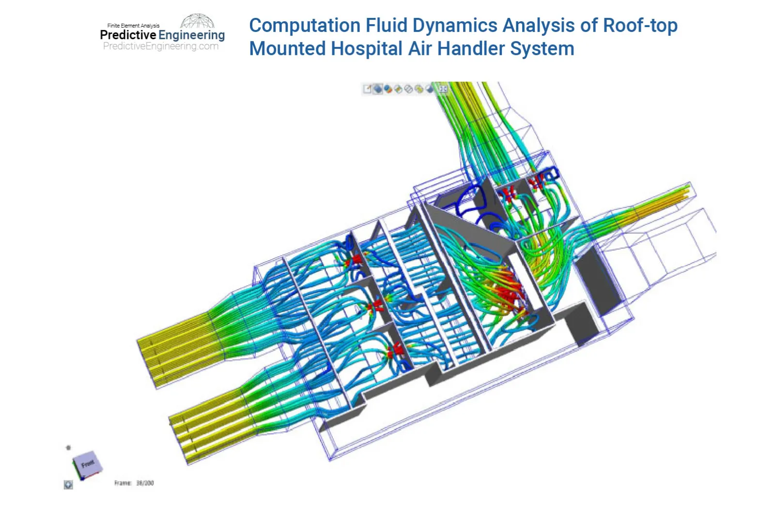Screen dimensions: 775x532
Task: Click the first viewport toolbar icon with pencil
Action: click(367, 89)
